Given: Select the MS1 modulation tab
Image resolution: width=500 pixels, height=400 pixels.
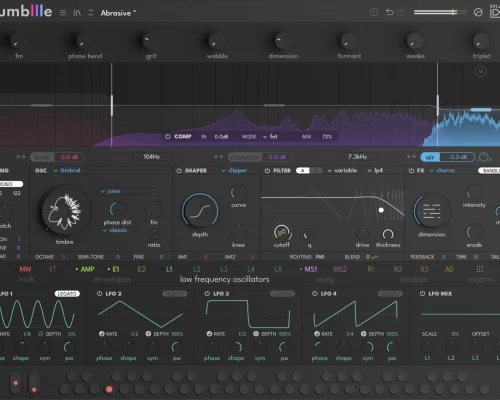Looking at the screenshot, I should 309,269.
